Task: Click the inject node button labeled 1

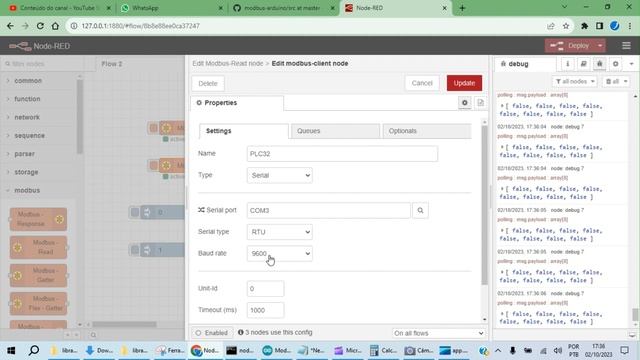Action: tap(135, 250)
